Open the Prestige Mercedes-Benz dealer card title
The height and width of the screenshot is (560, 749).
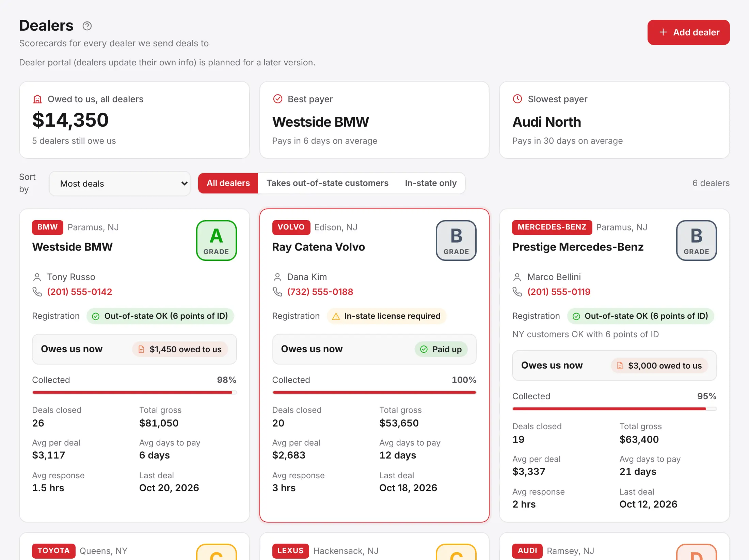pyautogui.click(x=578, y=247)
